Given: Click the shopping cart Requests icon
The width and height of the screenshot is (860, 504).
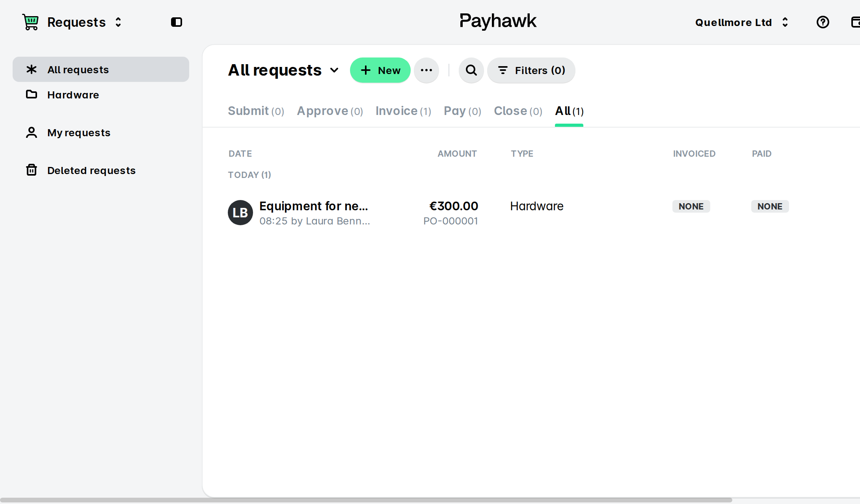Looking at the screenshot, I should coord(30,22).
